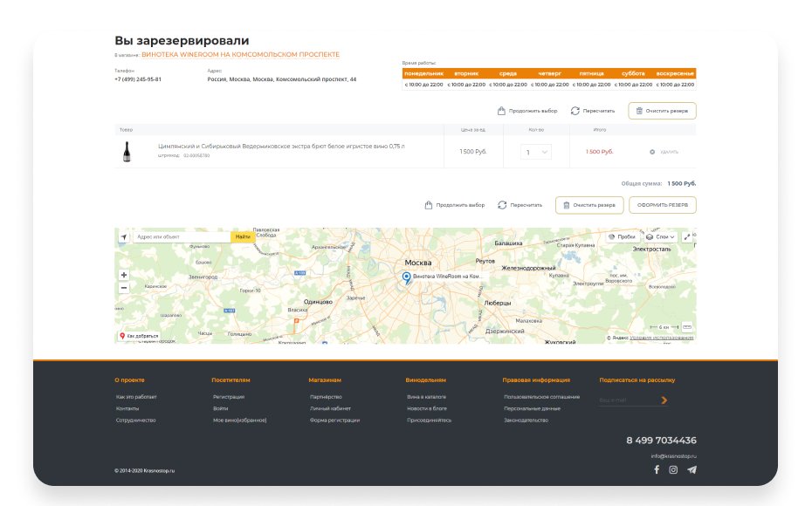Open Регистрация footer link
This screenshot has width=812, height=506.
click(x=229, y=397)
